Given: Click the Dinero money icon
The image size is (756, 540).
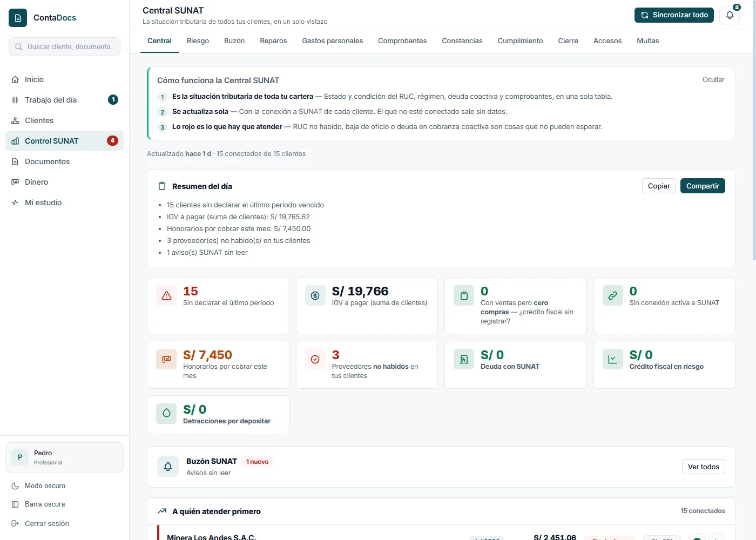Looking at the screenshot, I should (15, 182).
